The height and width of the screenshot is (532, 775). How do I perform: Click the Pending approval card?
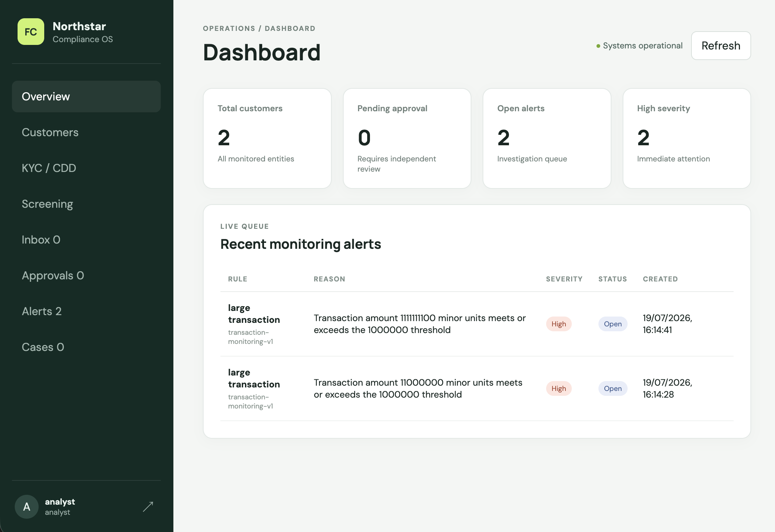[407, 138]
